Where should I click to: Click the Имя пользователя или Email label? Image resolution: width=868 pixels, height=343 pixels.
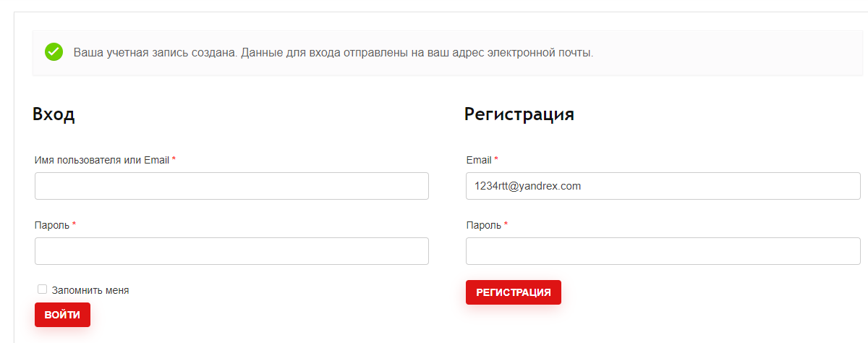102,160
